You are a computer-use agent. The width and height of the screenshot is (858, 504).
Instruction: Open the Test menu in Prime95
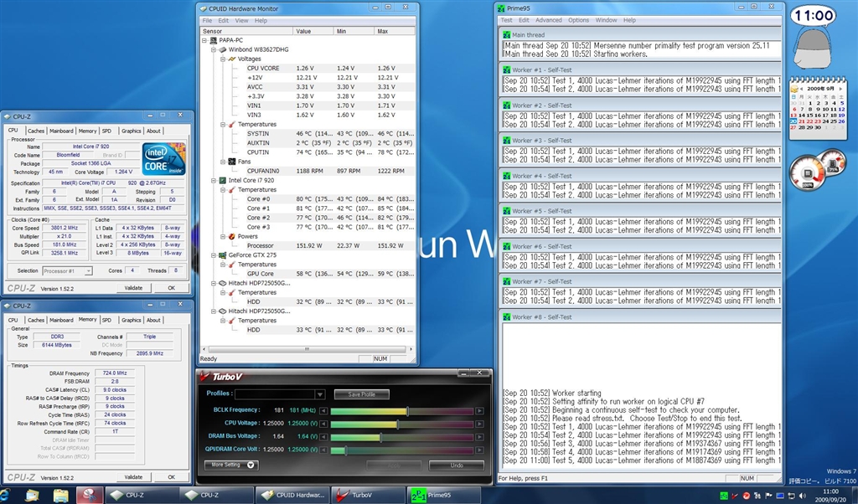point(507,20)
